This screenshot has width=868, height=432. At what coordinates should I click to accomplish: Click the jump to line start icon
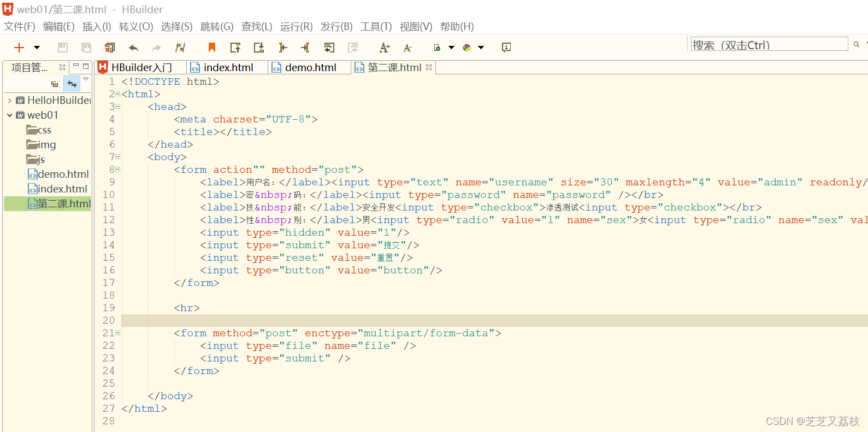coord(282,48)
